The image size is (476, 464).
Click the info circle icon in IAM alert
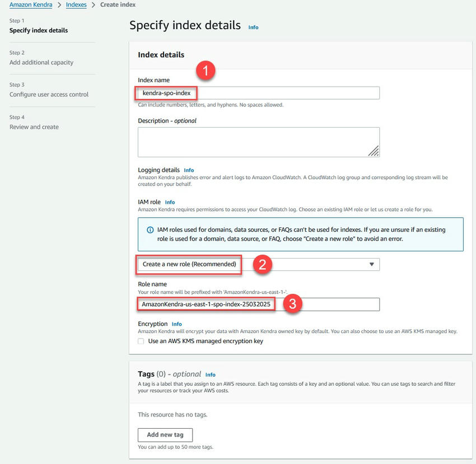(x=150, y=230)
